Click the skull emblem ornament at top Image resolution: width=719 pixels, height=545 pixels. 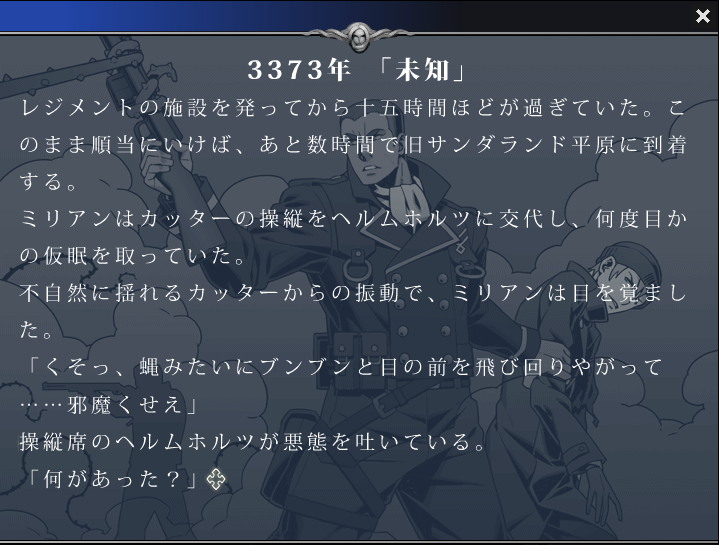(359, 36)
